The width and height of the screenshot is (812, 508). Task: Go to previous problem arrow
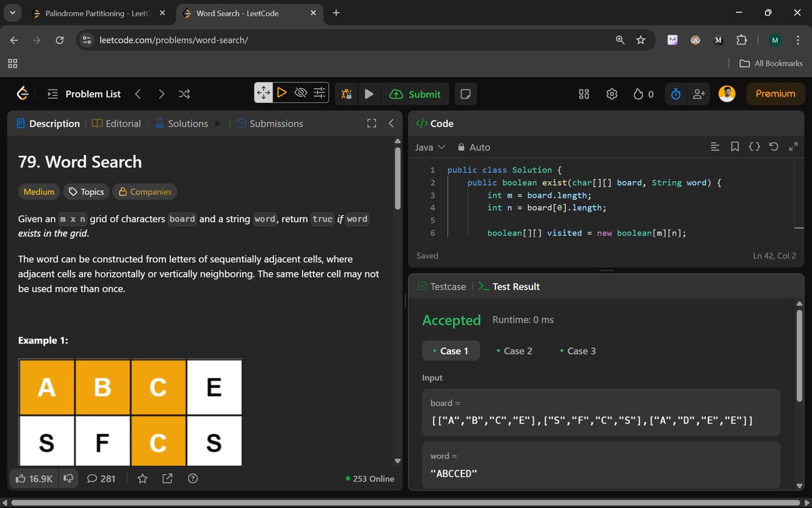click(138, 94)
